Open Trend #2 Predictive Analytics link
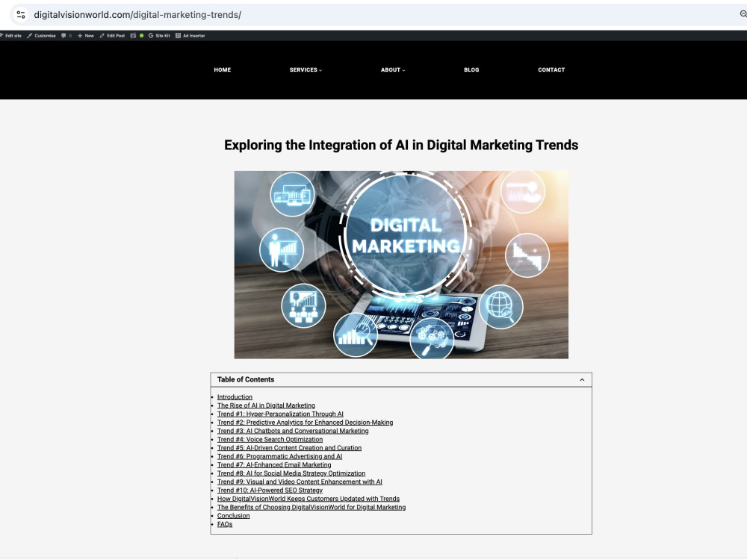This screenshot has width=747, height=560. [305, 423]
